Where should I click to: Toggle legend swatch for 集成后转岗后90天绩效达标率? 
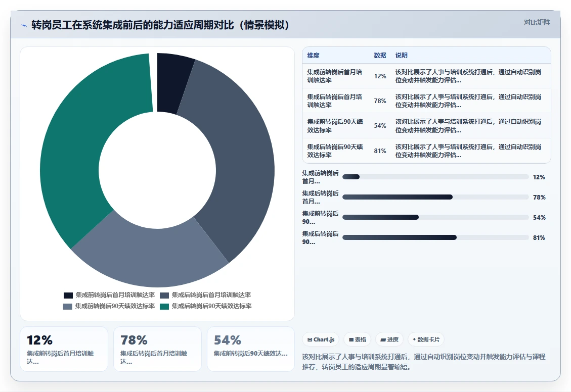pyautogui.click(x=164, y=307)
